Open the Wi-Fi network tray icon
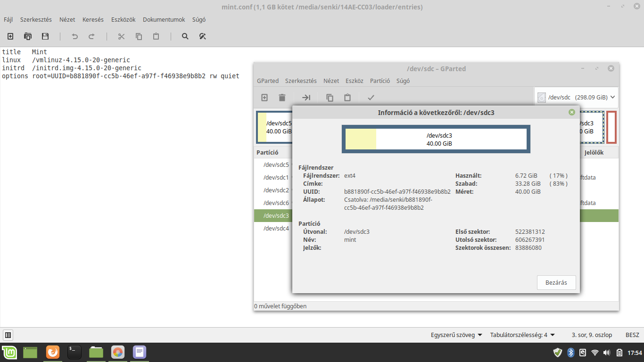This screenshot has width=644, height=362. pyautogui.click(x=595, y=352)
